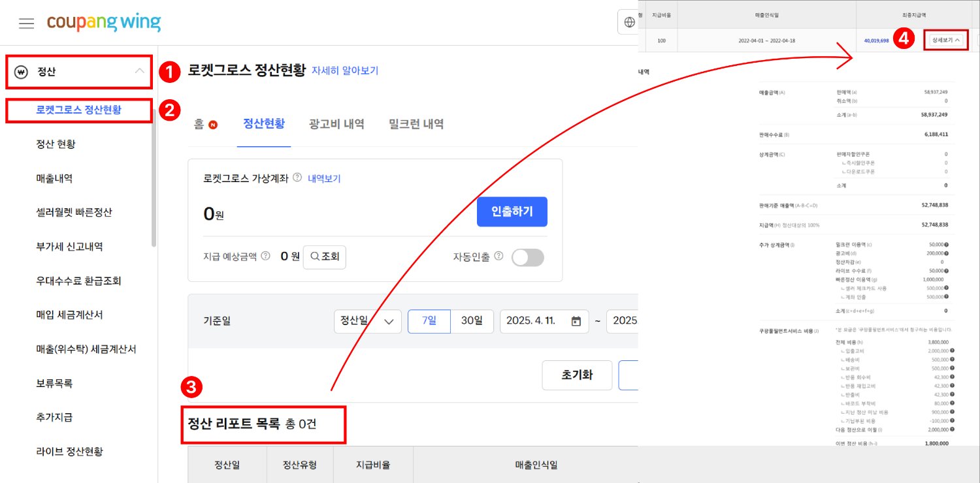
Task: Switch to the 홈 tab
Action: point(199,124)
